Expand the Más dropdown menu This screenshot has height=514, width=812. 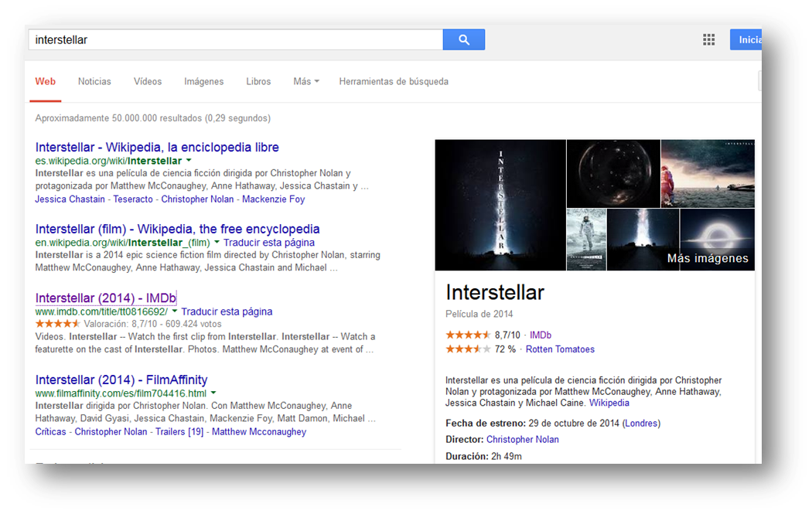(306, 81)
